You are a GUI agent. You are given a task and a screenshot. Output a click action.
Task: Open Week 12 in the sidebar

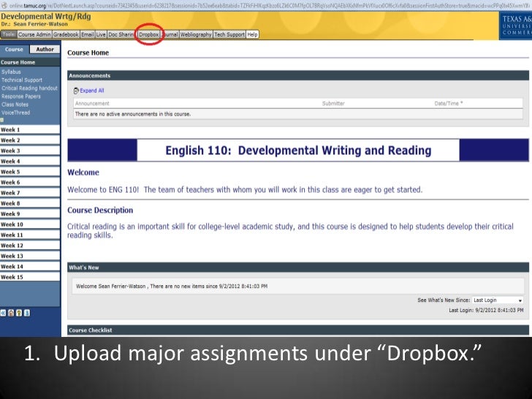click(30, 246)
